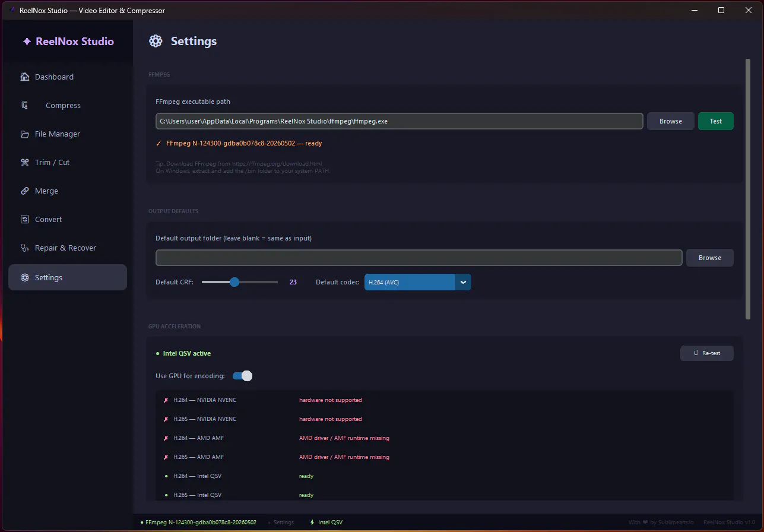This screenshot has width=764, height=532.
Task: Click the Intel QSV active status text
Action: pyautogui.click(x=187, y=353)
